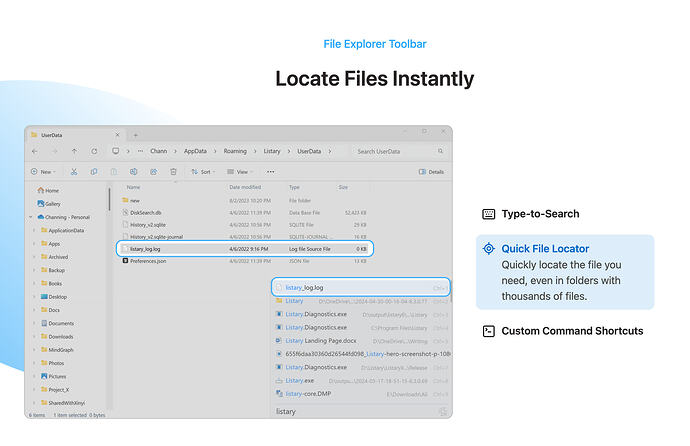The height and width of the screenshot is (446, 690).
Task: Choose listary-core.DMP search result
Action: click(x=361, y=394)
